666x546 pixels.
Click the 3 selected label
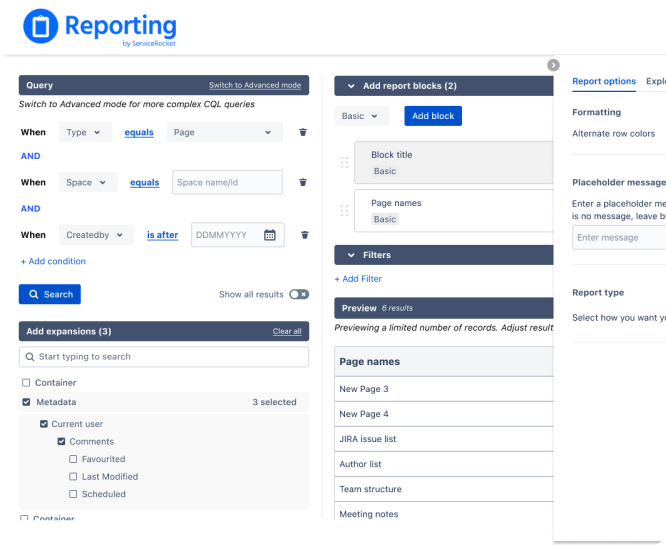click(274, 402)
